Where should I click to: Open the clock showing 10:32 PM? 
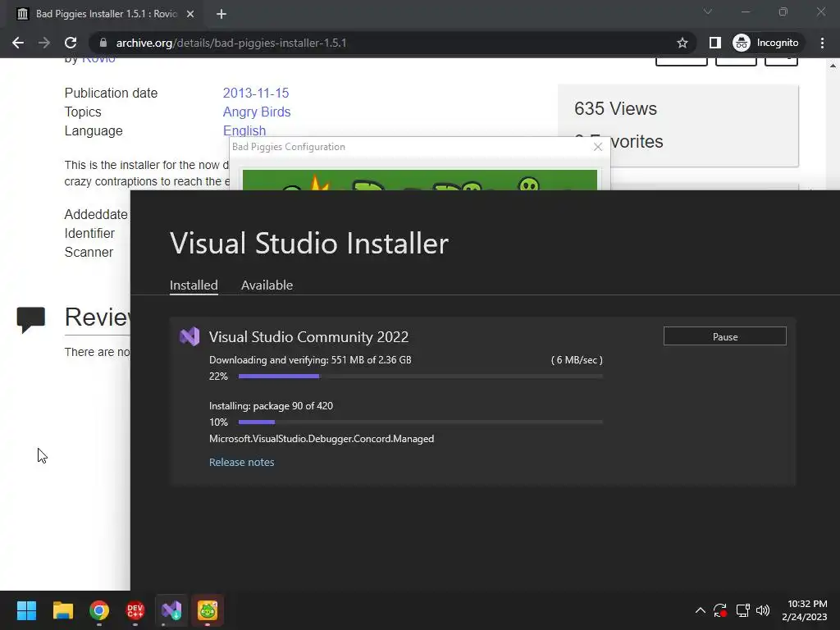[x=804, y=610]
